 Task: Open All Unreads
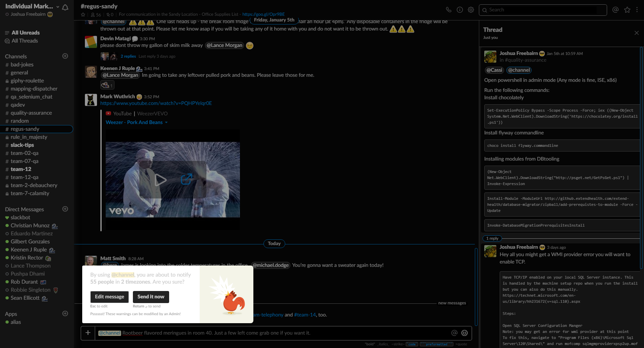26,33
